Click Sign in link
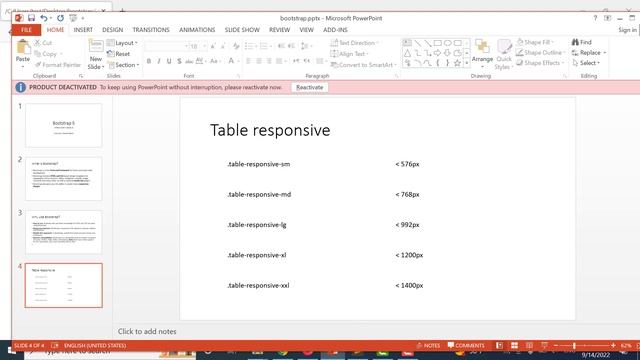The width and height of the screenshot is (640, 360). (x=627, y=30)
